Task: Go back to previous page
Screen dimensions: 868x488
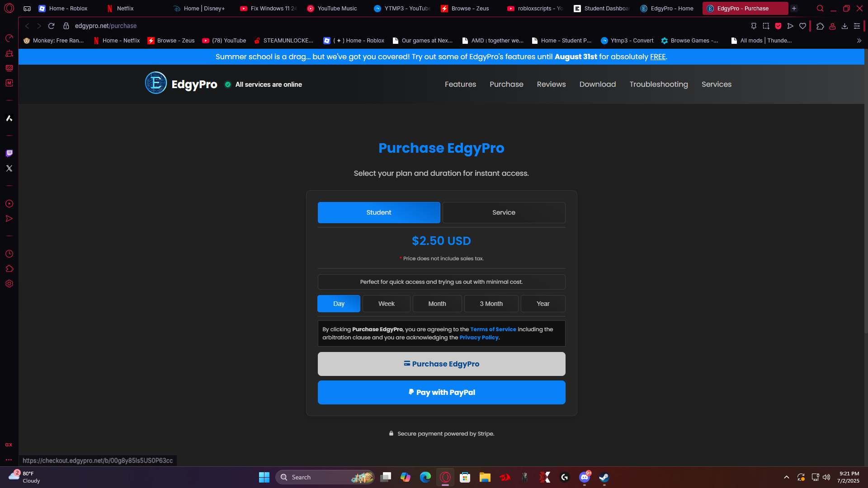Action: (27, 26)
